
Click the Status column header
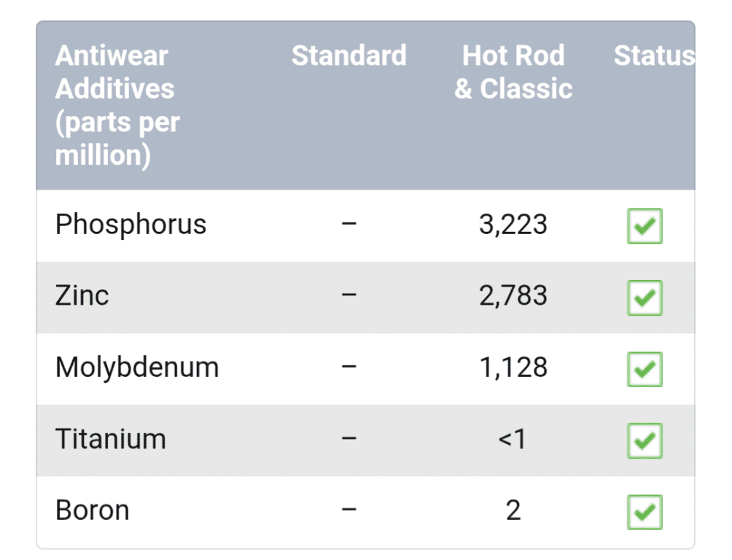[x=653, y=55]
